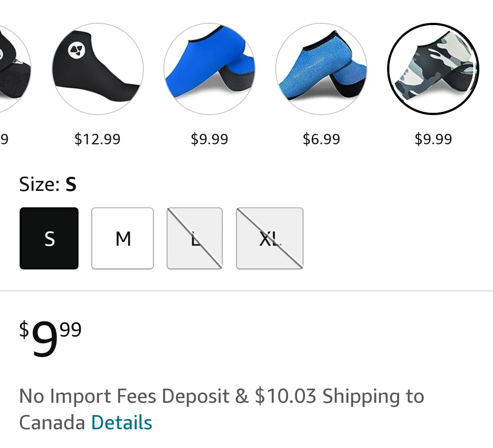Choose the solid blue water sock swatch
Image resolution: width=493 pixels, height=448 pixels.
210,69
